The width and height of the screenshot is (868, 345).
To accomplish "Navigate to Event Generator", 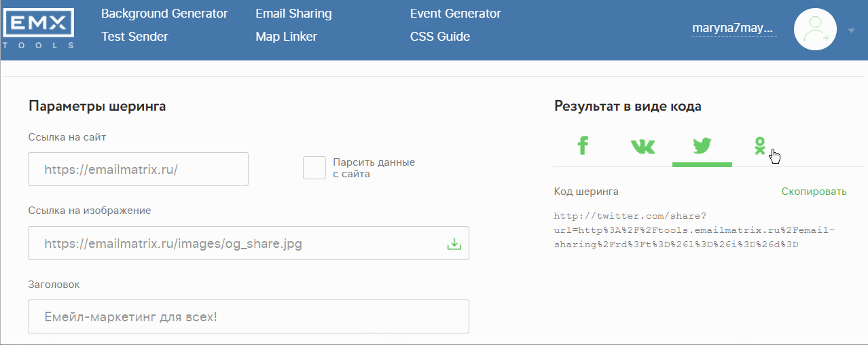I will point(456,14).
